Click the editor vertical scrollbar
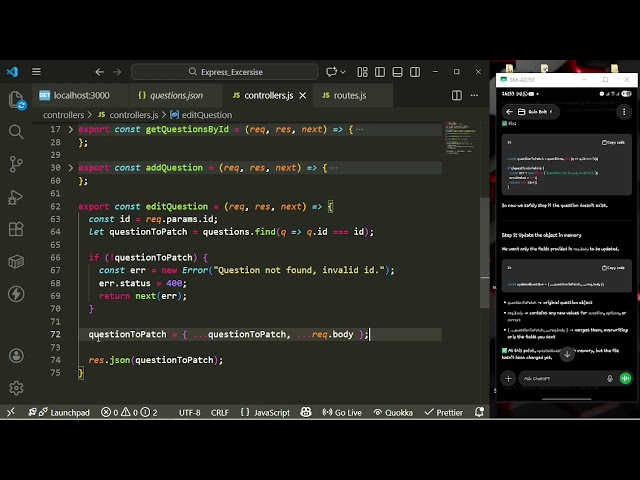Screen dimensions: 640x480 [x=484, y=253]
